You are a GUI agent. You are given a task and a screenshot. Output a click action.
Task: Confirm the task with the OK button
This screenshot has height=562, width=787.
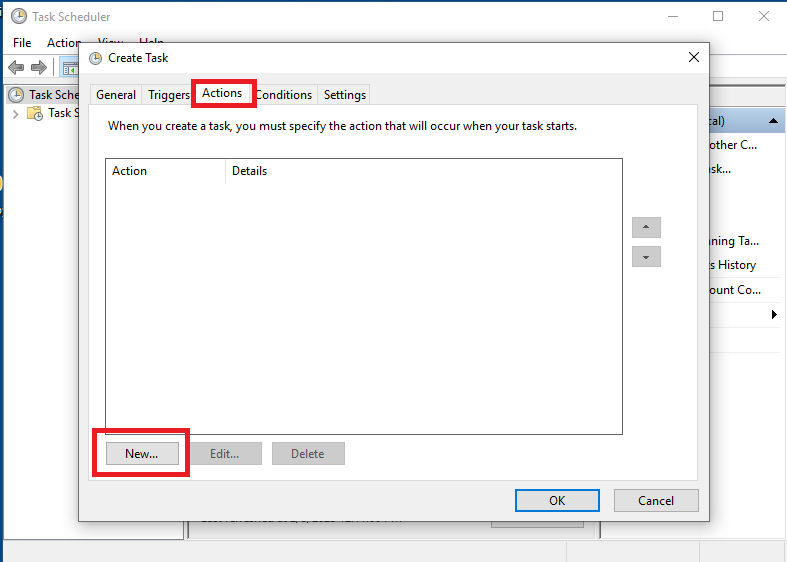(557, 500)
